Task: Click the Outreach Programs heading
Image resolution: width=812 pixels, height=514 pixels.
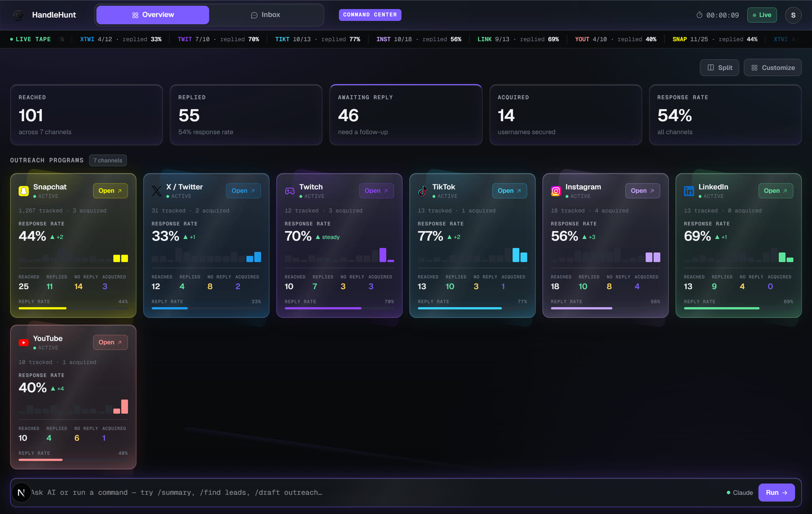Action: (x=47, y=160)
